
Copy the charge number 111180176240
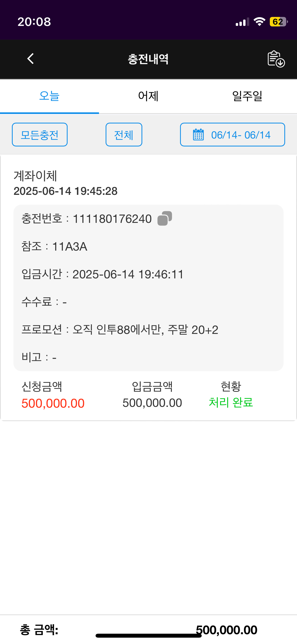165,218
